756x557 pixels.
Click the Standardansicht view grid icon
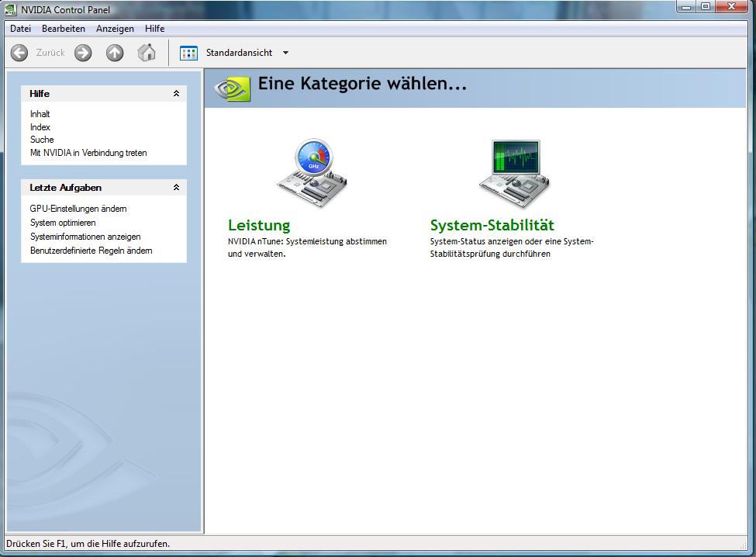pos(188,53)
